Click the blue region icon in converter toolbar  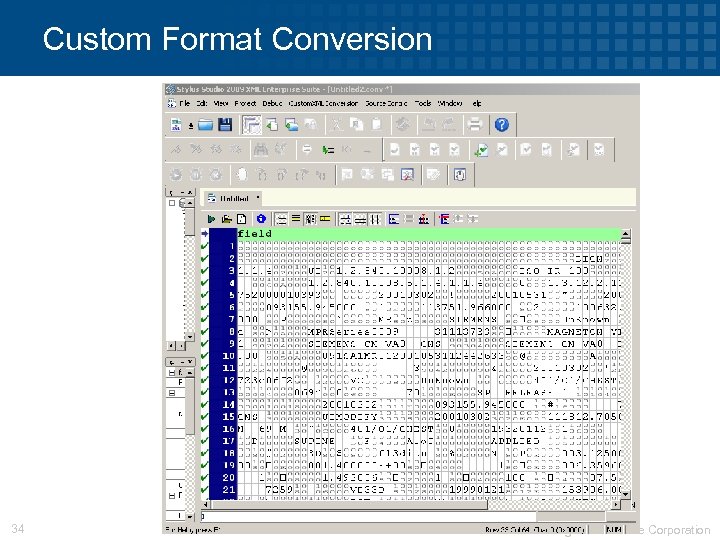pyautogui.click(x=394, y=219)
